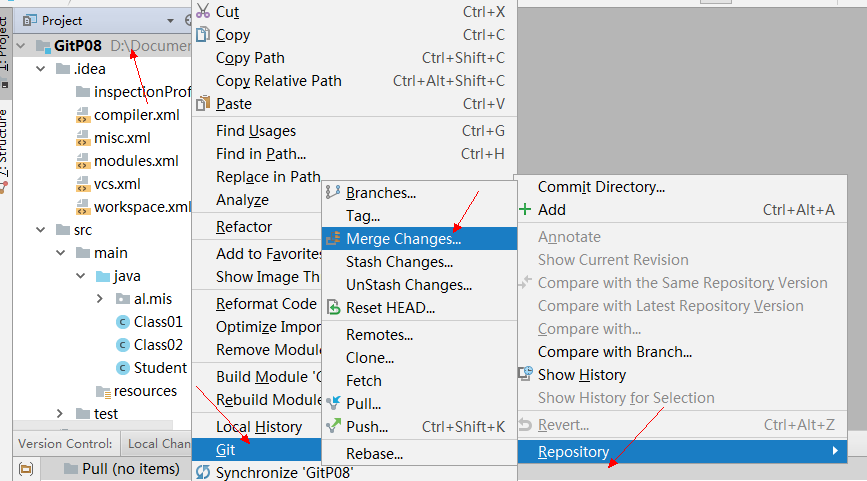This screenshot has height=481, width=867.
Task: Expand the test folder
Action: pyautogui.click(x=60, y=414)
